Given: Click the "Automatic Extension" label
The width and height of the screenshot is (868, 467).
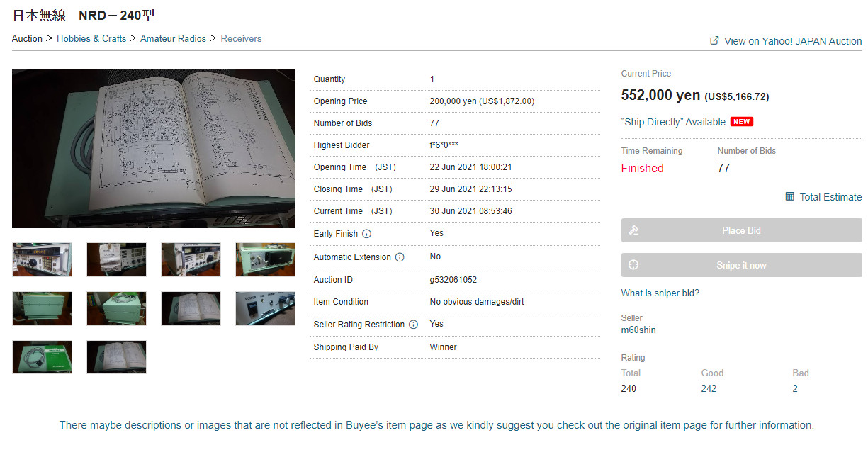Looking at the screenshot, I should 352,257.
